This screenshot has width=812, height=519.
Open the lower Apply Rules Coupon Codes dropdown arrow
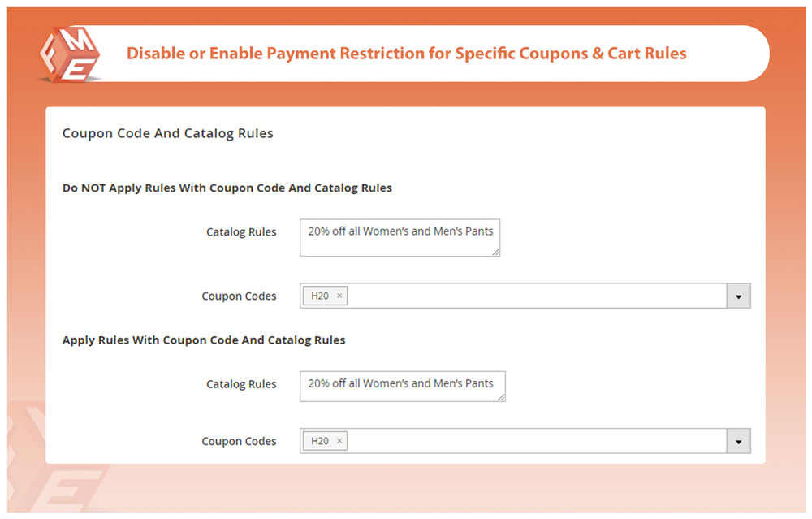tap(738, 441)
